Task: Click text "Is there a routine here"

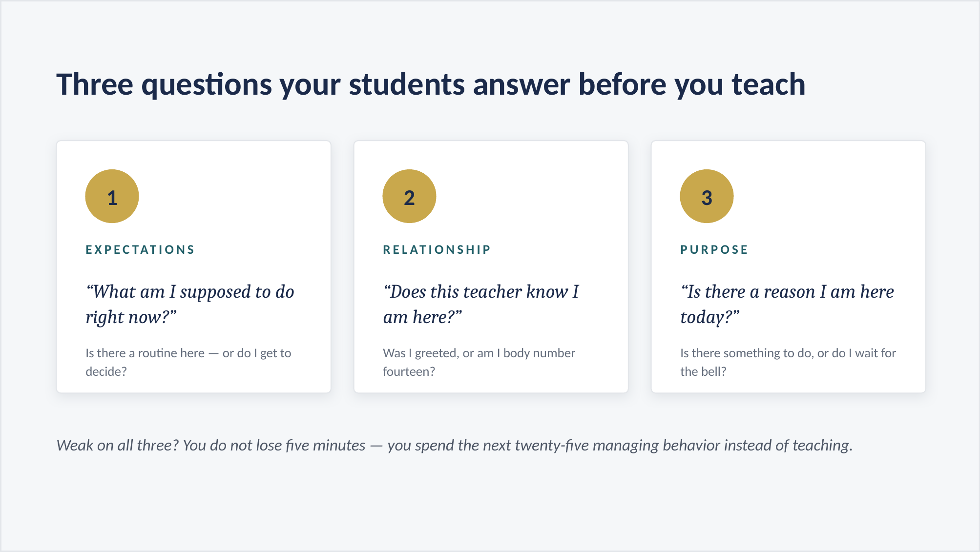Action: (x=145, y=353)
